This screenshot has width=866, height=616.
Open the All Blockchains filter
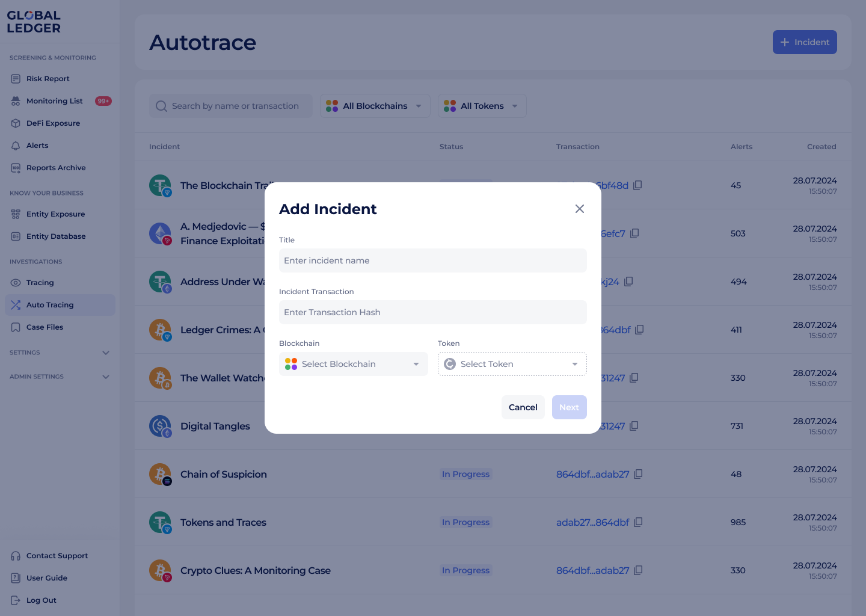[374, 105]
